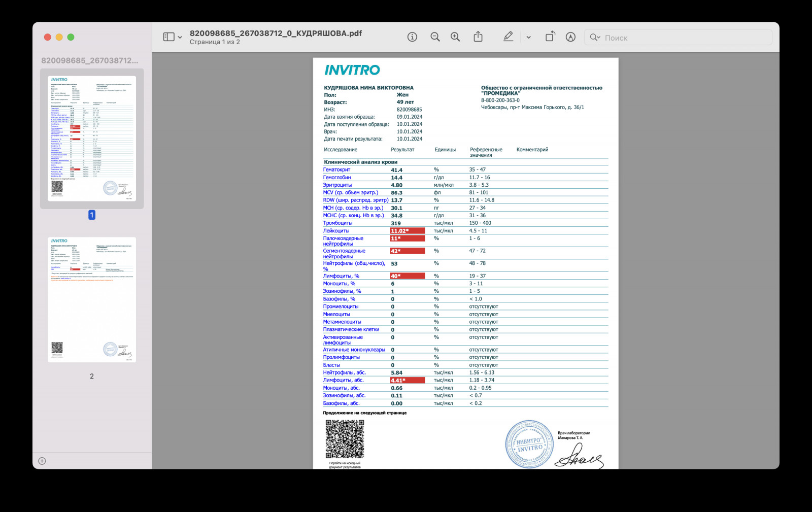Select the page 1 thumbnail

click(92, 139)
